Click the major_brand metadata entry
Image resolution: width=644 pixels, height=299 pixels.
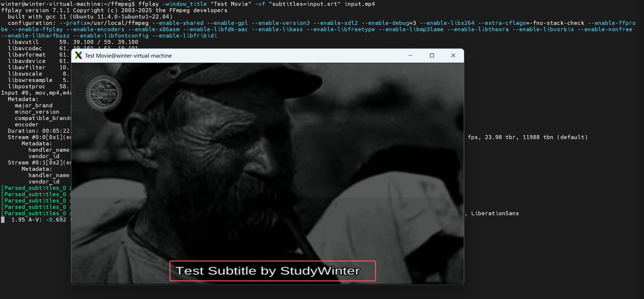pos(34,105)
